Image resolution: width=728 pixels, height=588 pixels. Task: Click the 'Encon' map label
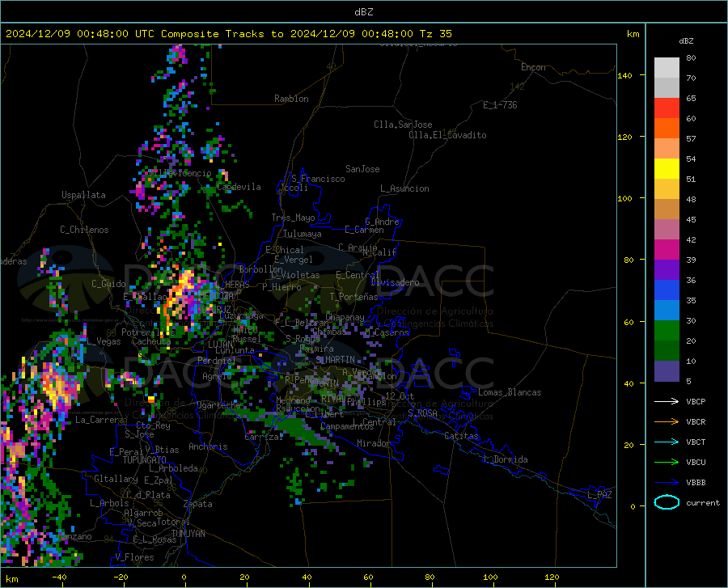tap(533, 67)
